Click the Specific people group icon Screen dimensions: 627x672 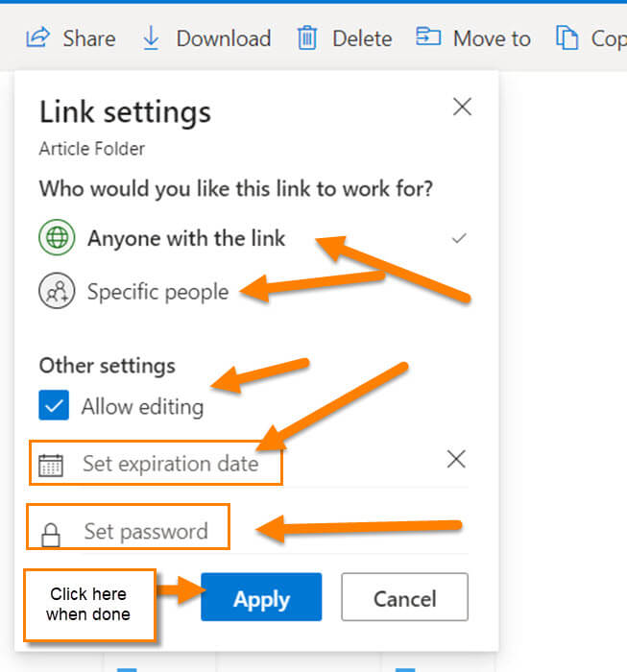[x=57, y=291]
